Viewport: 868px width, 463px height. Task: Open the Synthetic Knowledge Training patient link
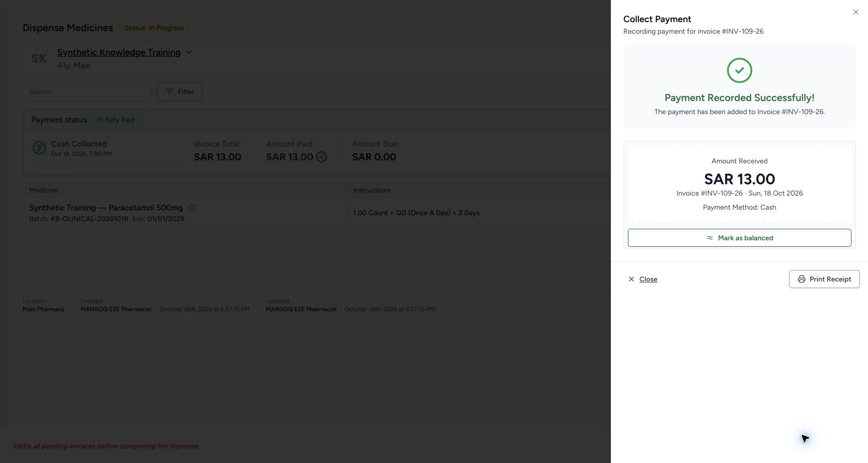pos(119,52)
